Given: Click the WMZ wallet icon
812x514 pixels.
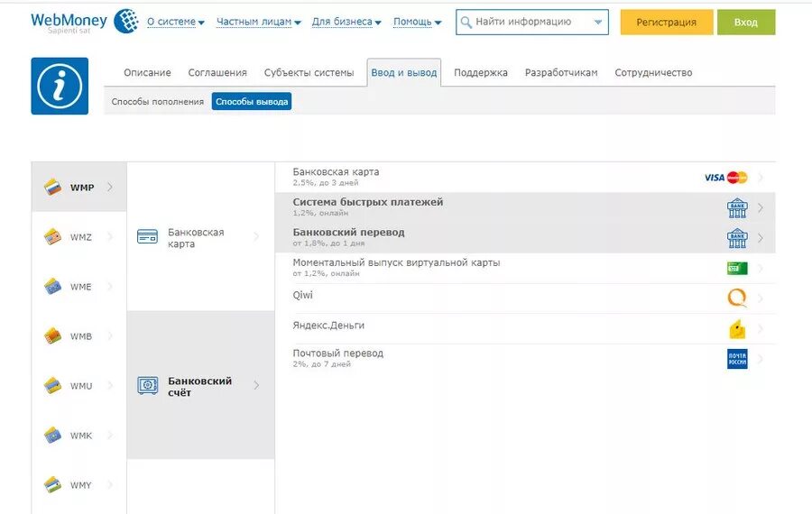Looking at the screenshot, I should [53, 236].
